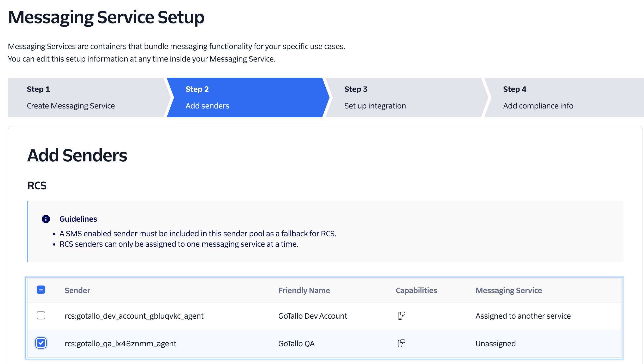
Task: Check the gotallo_dev_account sender checkbox
Action: click(41, 316)
